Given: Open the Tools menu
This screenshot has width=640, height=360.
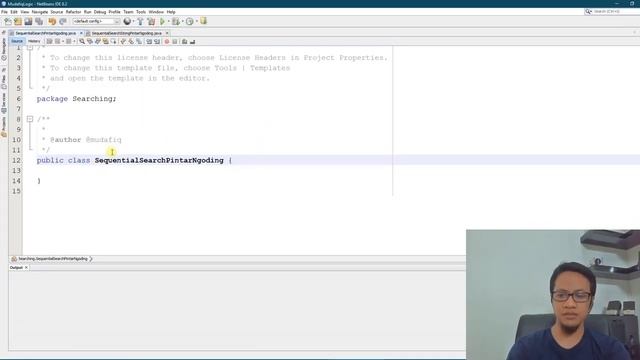Looking at the screenshot, I should 141,12.
